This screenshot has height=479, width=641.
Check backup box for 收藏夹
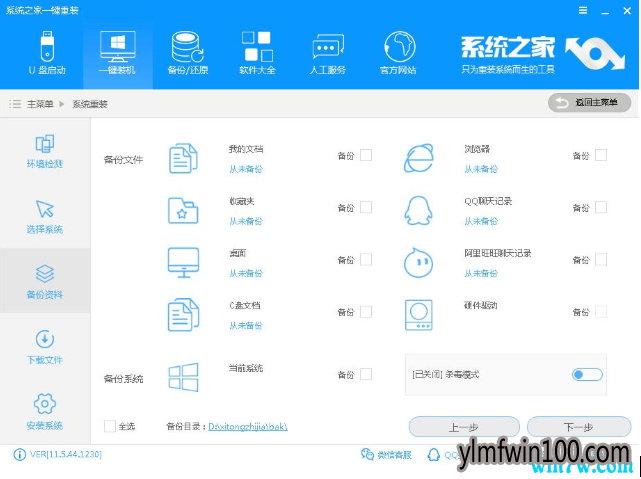click(x=366, y=207)
